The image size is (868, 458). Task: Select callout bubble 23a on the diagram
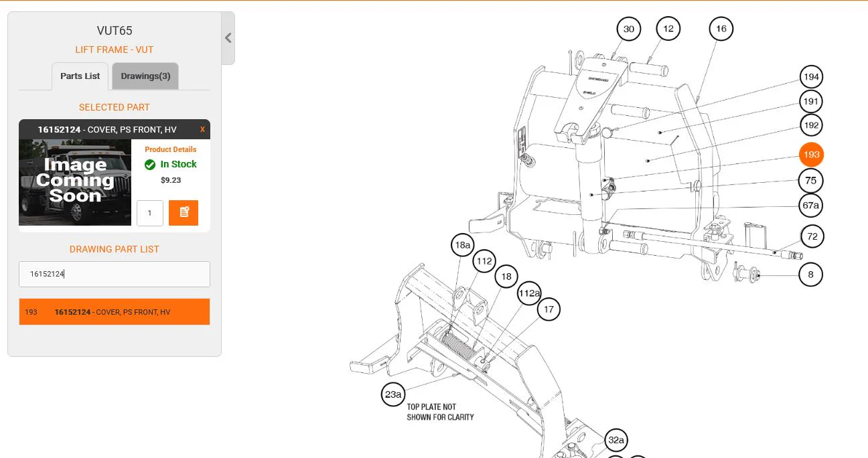click(x=393, y=394)
